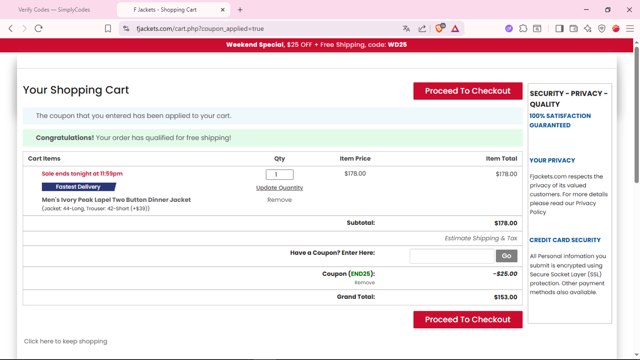Close the F Jackets Shopping Cart tab
640x360 pixels.
tap(222, 9)
